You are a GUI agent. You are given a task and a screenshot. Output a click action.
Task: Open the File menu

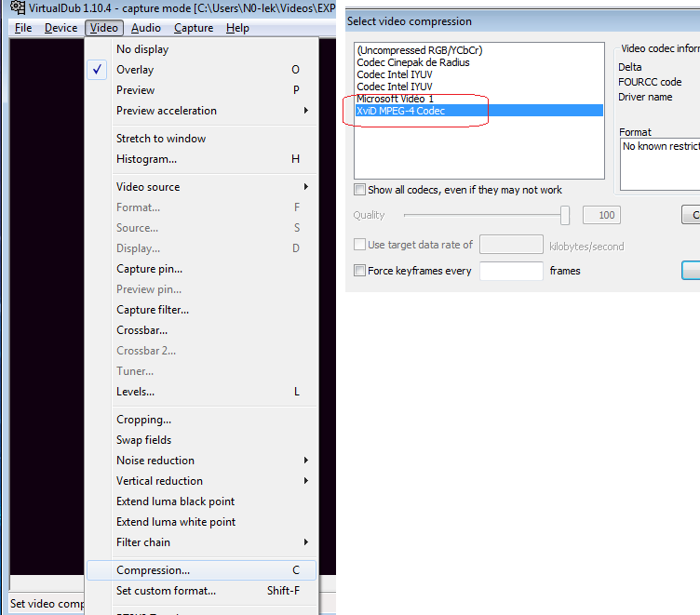23,28
